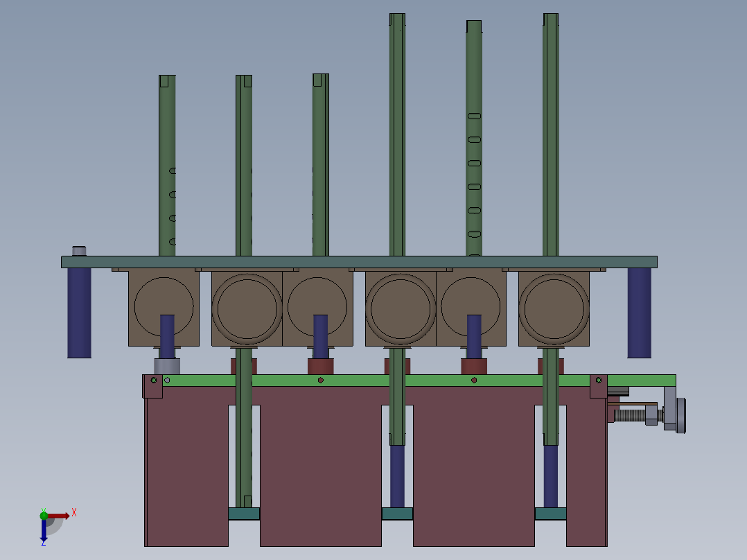Image resolution: width=747 pixels, height=560 pixels.
Task: Select the small grey cylinder atop the plate
Action: click(x=79, y=251)
